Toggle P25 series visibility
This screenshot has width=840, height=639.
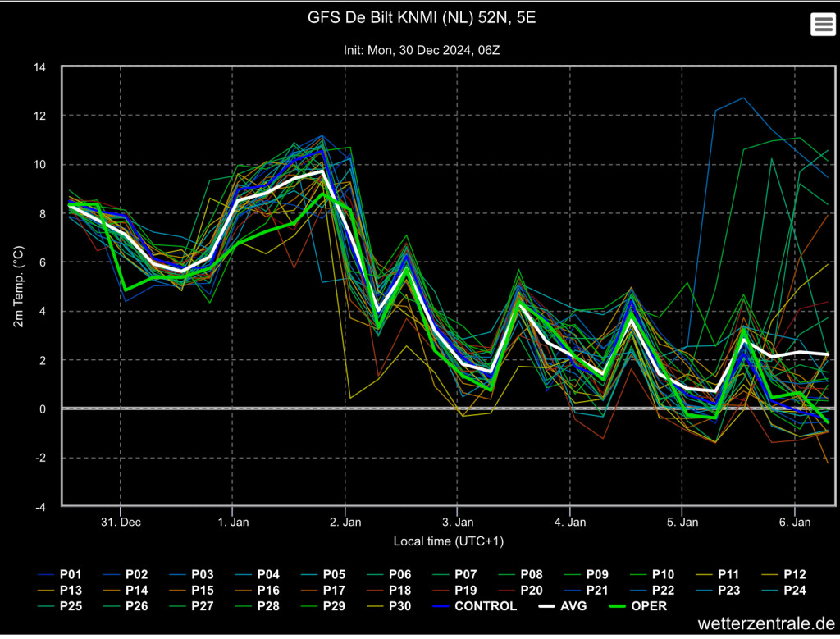[59, 606]
